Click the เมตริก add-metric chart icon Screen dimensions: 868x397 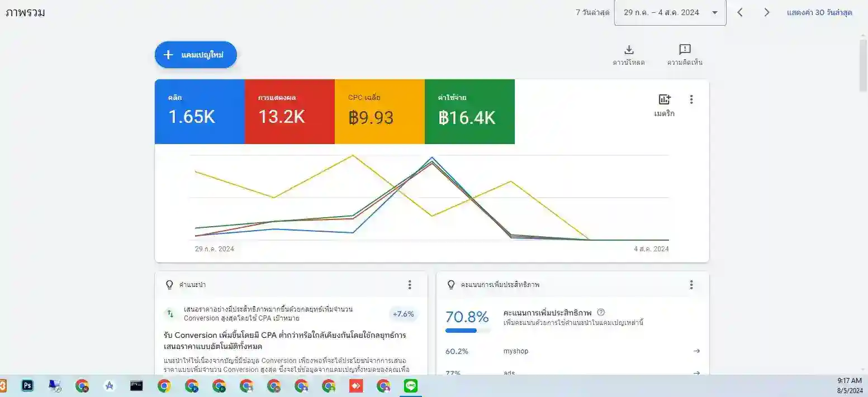point(664,99)
